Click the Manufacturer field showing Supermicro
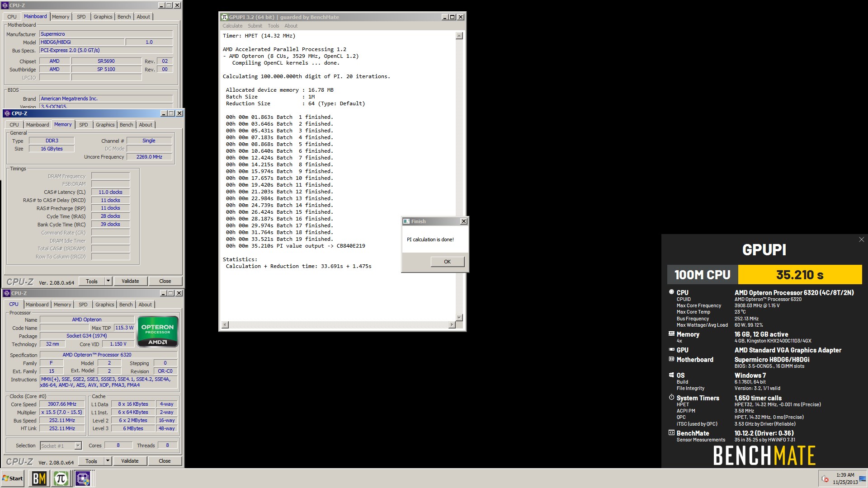This screenshot has height=488, width=868. (x=106, y=34)
